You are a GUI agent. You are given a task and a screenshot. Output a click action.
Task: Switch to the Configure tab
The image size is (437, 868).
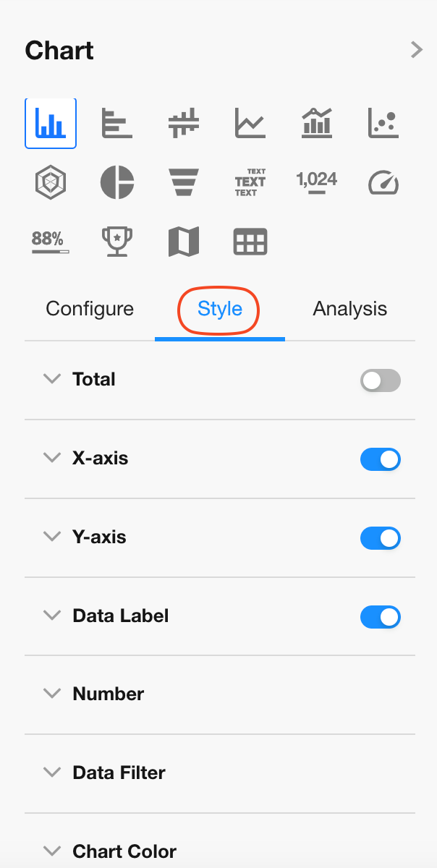[90, 309]
